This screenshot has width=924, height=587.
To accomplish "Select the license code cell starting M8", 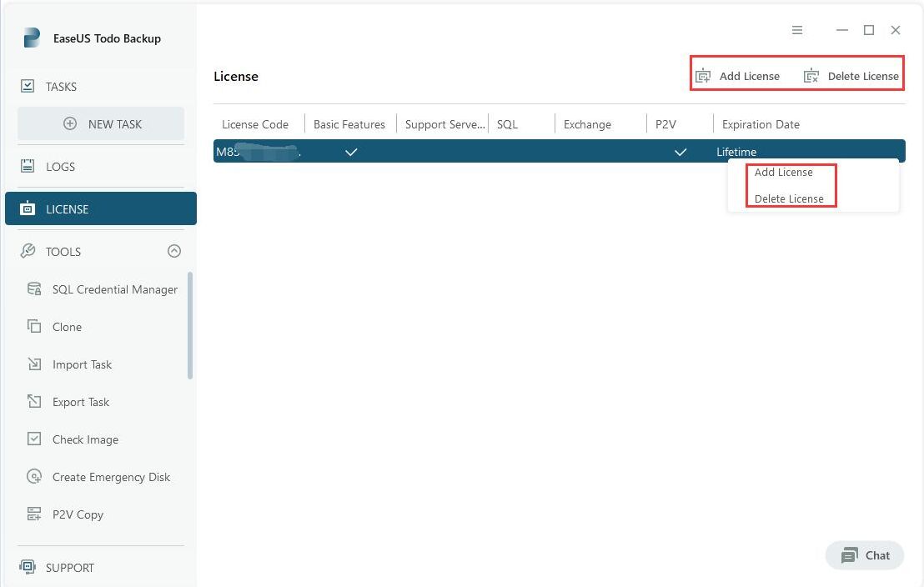I will (259, 152).
